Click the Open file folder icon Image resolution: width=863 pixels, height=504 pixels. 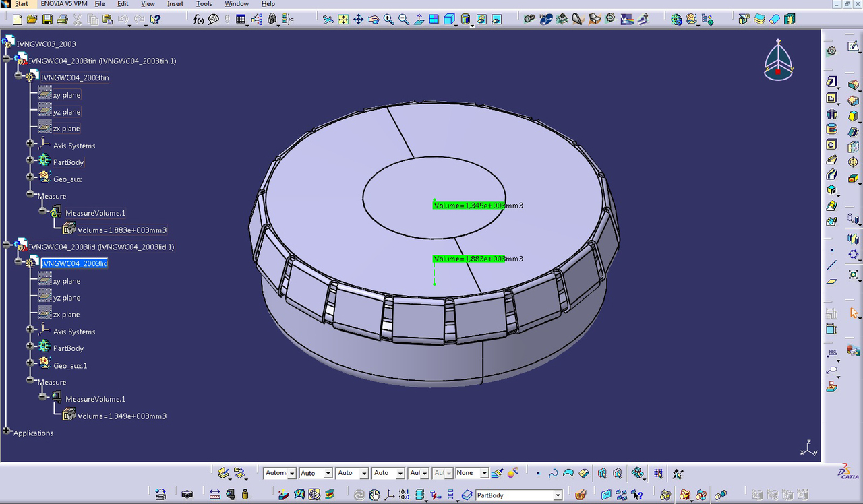tap(32, 20)
